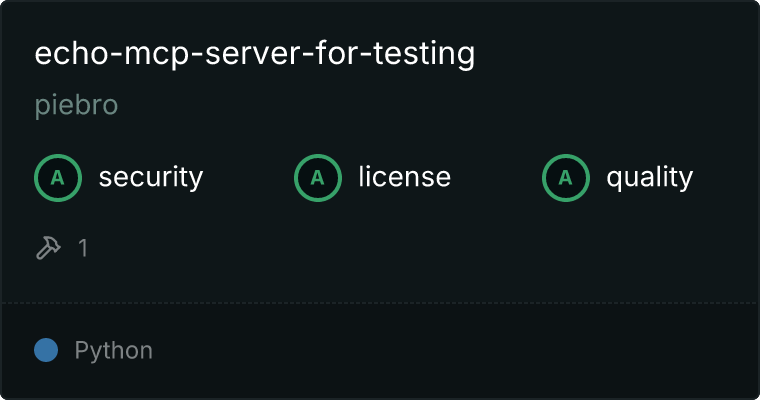This screenshot has width=760, height=400.
Task: Select the quality label text
Action: click(x=649, y=178)
